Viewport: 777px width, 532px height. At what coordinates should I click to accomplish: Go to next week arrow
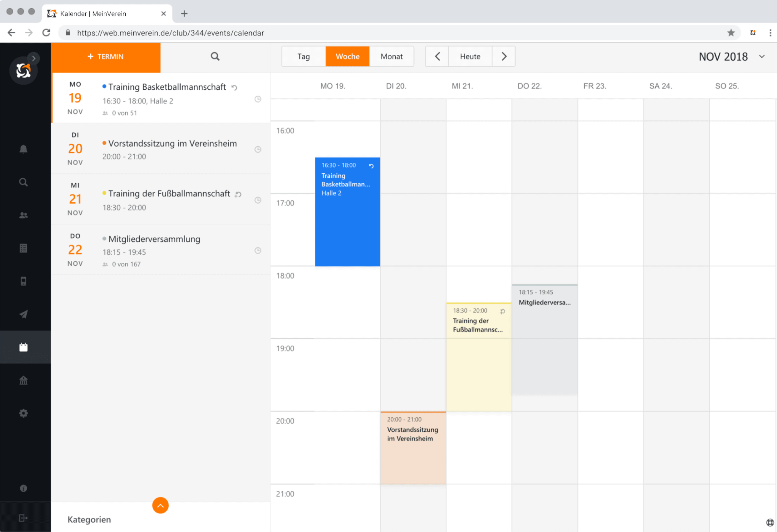tap(504, 56)
